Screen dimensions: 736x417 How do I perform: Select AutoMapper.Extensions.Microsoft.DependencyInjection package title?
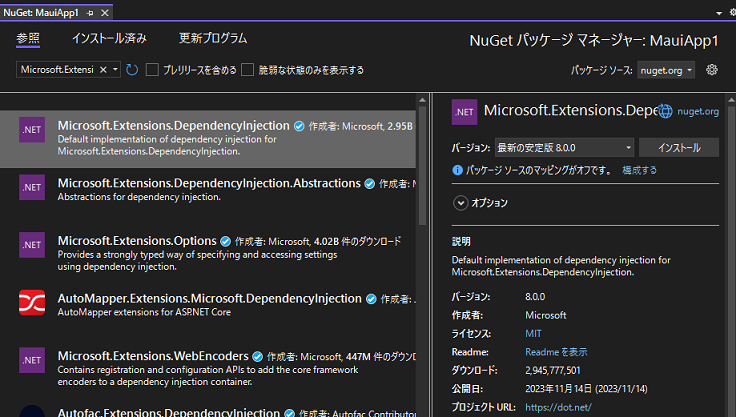point(209,299)
